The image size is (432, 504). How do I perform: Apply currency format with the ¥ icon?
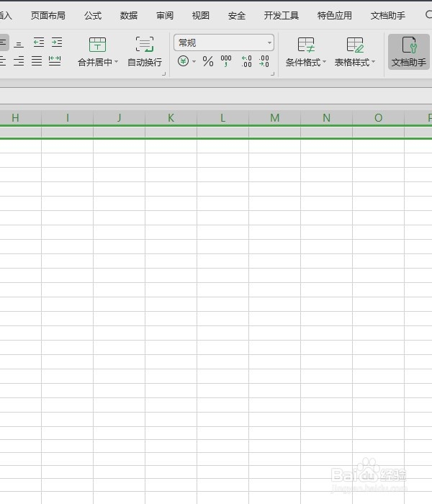tap(183, 60)
